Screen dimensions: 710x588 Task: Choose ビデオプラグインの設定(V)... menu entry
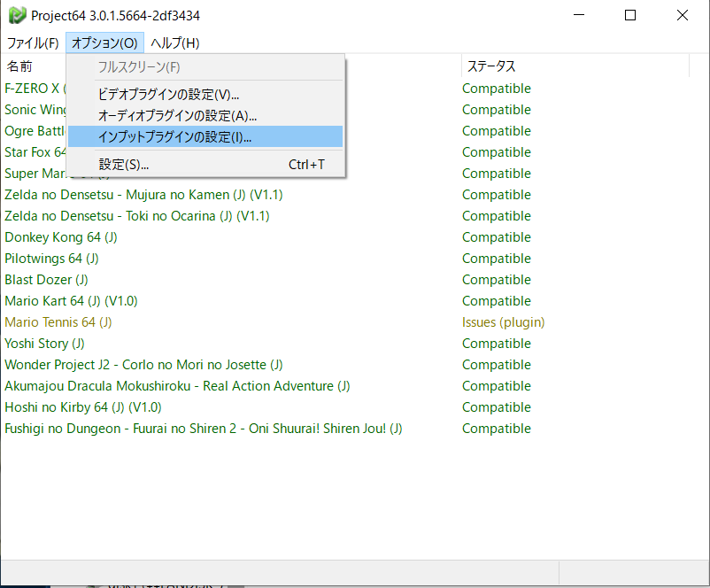205,94
